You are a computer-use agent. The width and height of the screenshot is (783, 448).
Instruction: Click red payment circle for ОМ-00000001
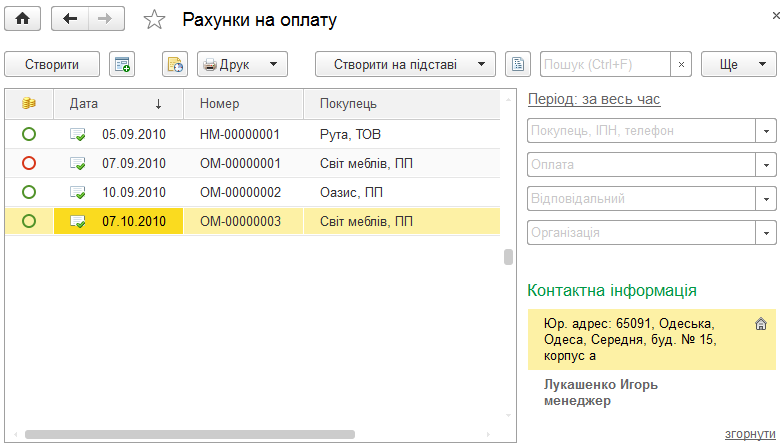point(29,163)
